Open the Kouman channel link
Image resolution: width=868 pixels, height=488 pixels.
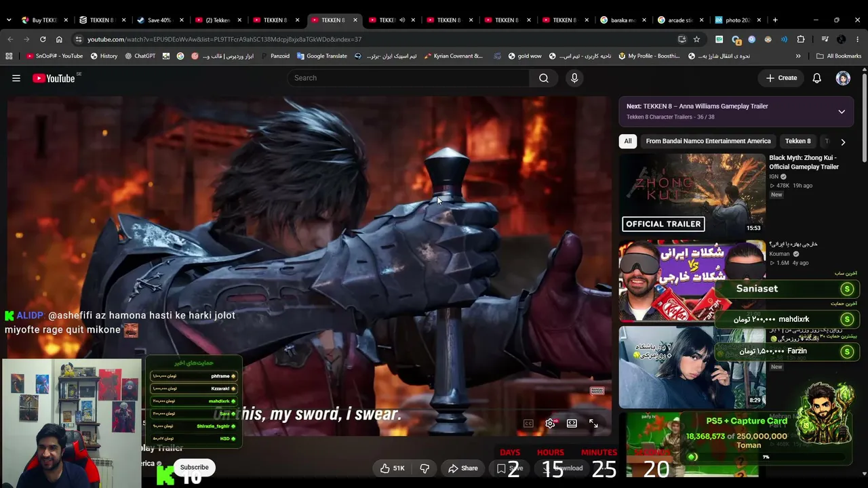[779, 254]
